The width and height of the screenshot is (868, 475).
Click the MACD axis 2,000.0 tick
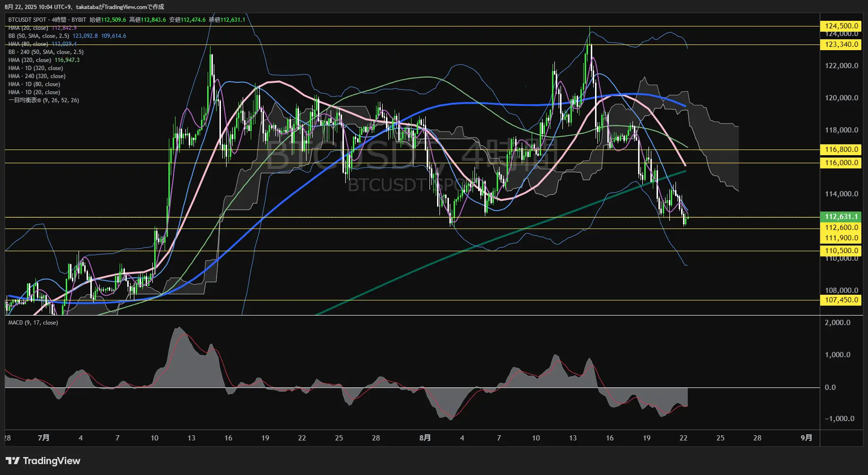837,323
